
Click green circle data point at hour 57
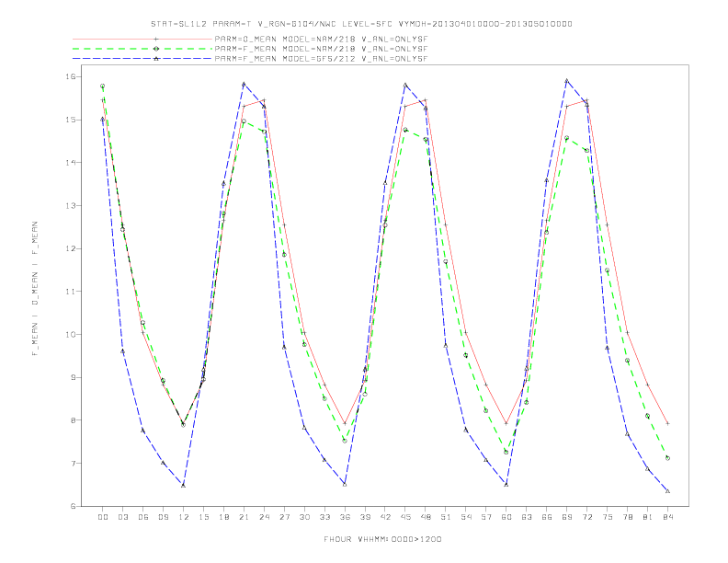click(485, 410)
